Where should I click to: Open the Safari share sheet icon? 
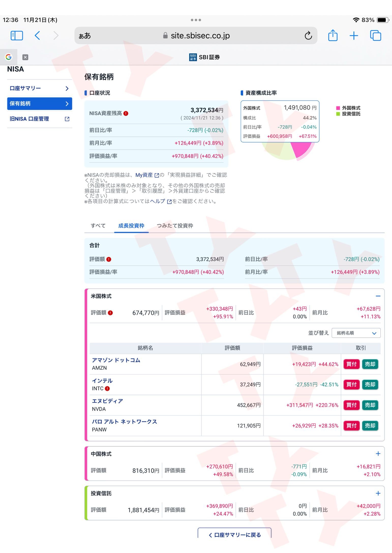click(333, 35)
